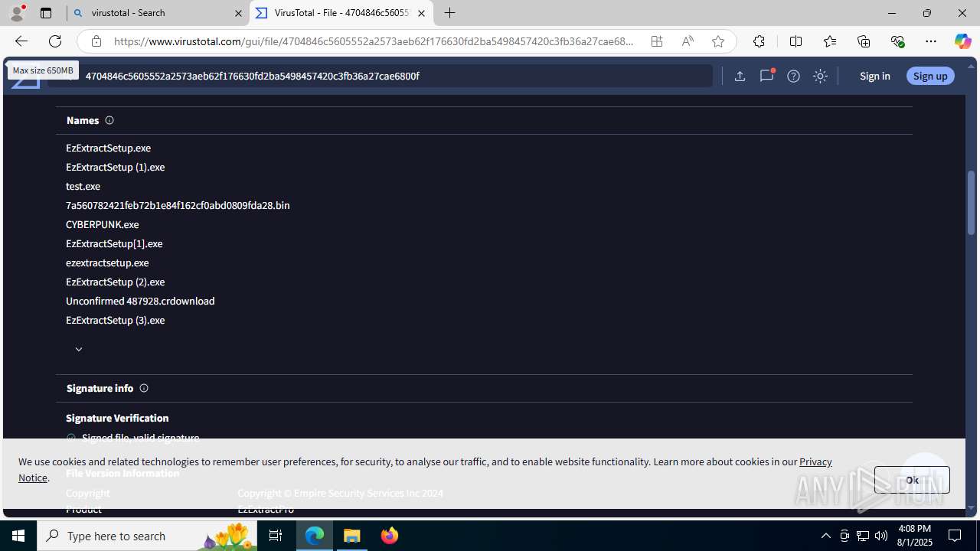The height and width of the screenshot is (551, 980).
Task: Select lowercase ezextractsetup.exe name
Action: pos(107,262)
